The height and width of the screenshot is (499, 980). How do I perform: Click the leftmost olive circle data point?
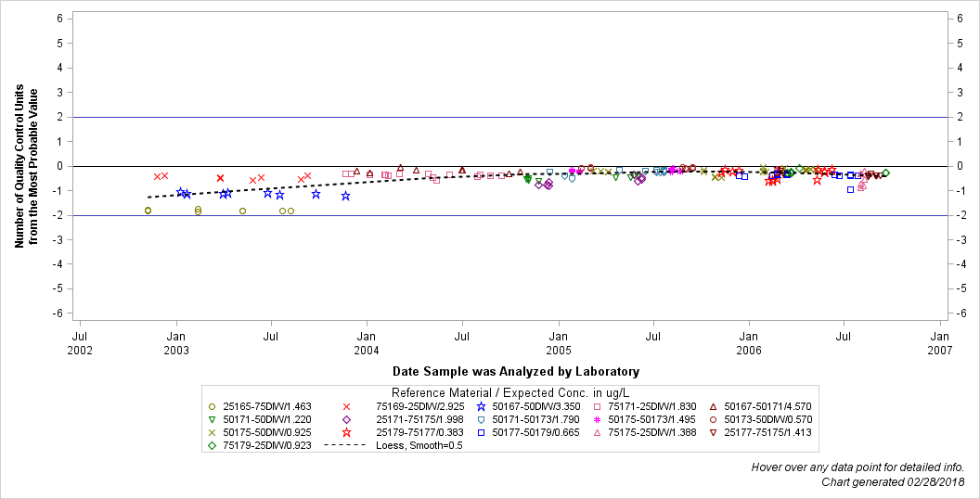(x=148, y=211)
